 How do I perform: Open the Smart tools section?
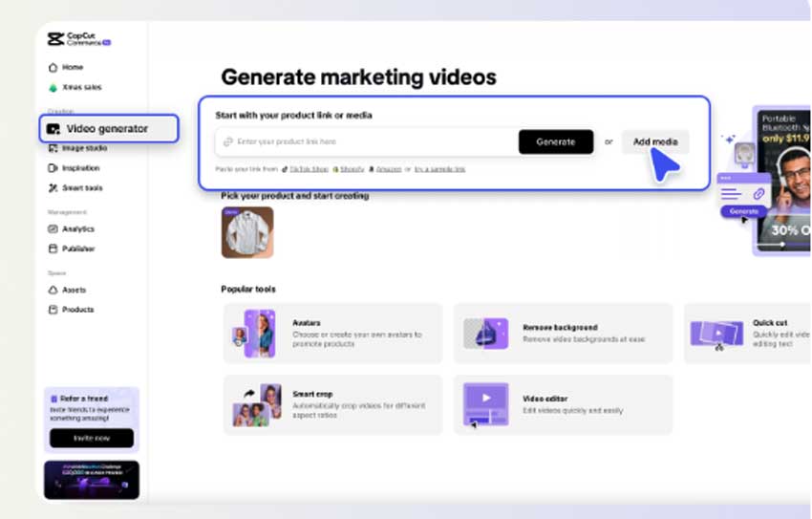tap(82, 188)
